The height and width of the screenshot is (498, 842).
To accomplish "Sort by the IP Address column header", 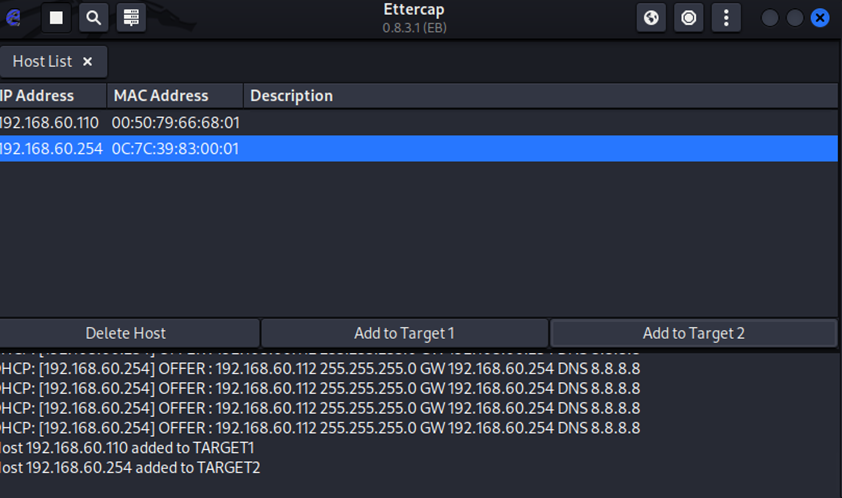I will coord(53,96).
